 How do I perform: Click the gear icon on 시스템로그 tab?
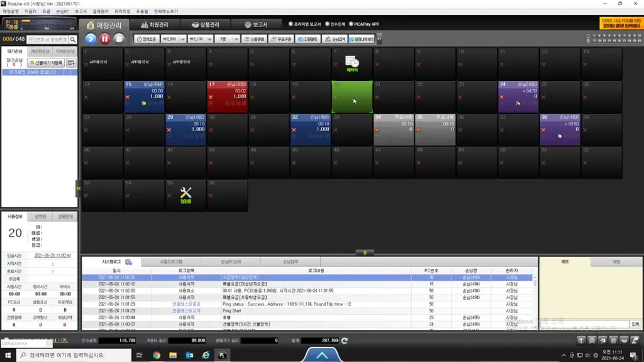click(x=128, y=262)
